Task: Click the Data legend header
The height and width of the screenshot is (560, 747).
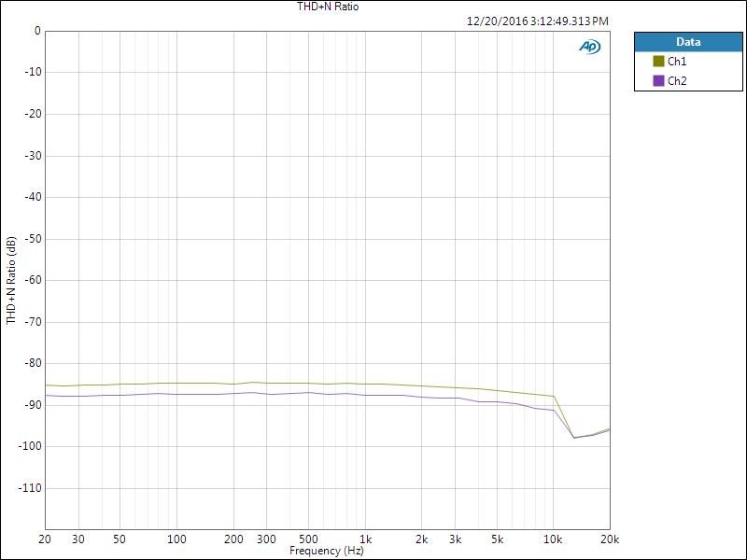Action: point(688,42)
